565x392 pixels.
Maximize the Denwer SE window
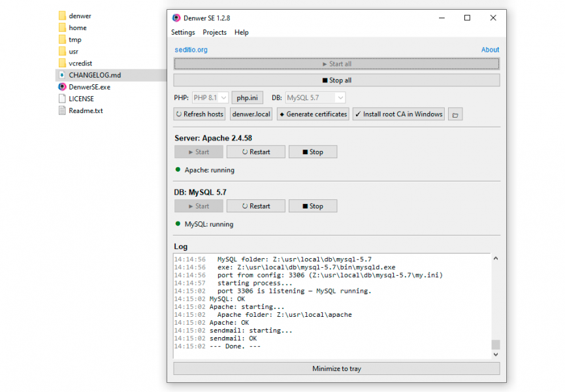pos(468,18)
